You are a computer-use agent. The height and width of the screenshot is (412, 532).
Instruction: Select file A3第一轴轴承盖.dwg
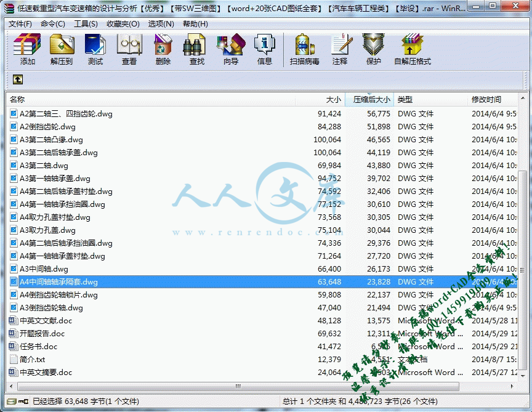[55, 178]
